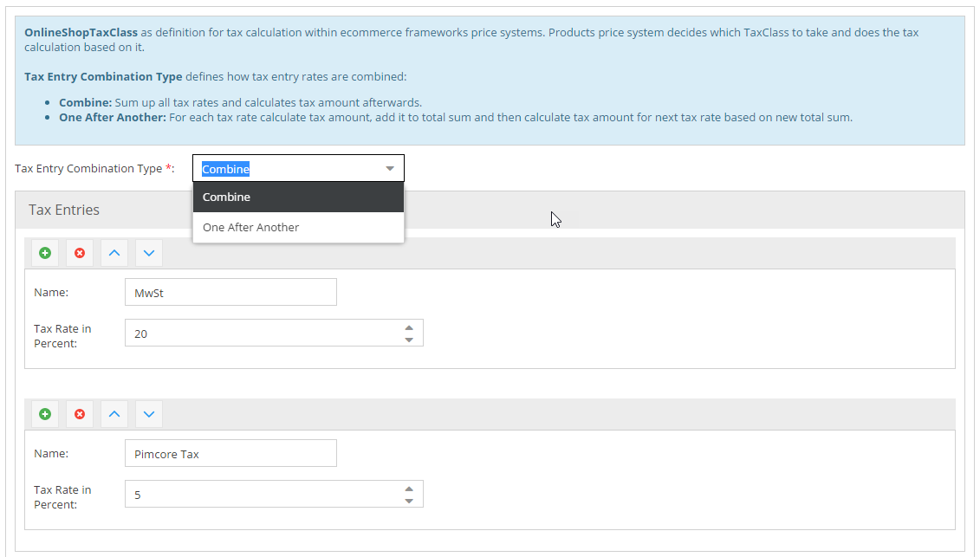Decrease the Pimcore Tax rate with the down spinner
The width and height of the screenshot is (980, 557).
click(409, 501)
